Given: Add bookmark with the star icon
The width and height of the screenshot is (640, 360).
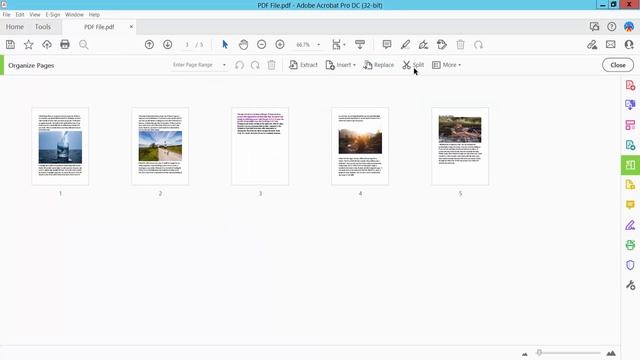Looking at the screenshot, I should [29, 44].
